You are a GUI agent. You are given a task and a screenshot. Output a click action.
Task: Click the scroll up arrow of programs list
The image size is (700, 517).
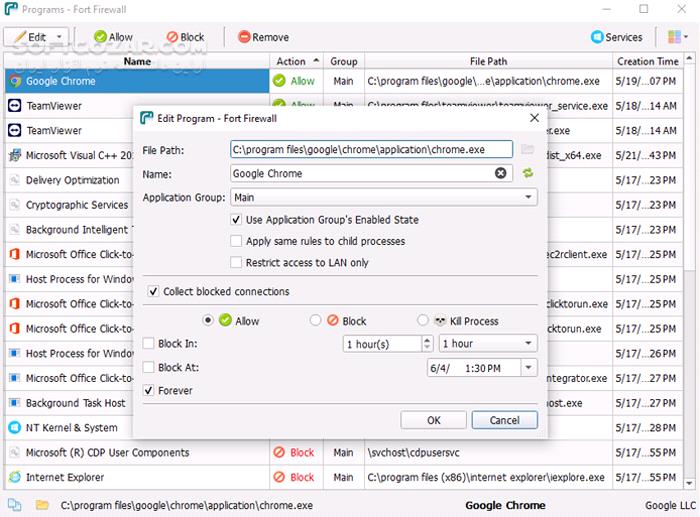pyautogui.click(x=689, y=58)
